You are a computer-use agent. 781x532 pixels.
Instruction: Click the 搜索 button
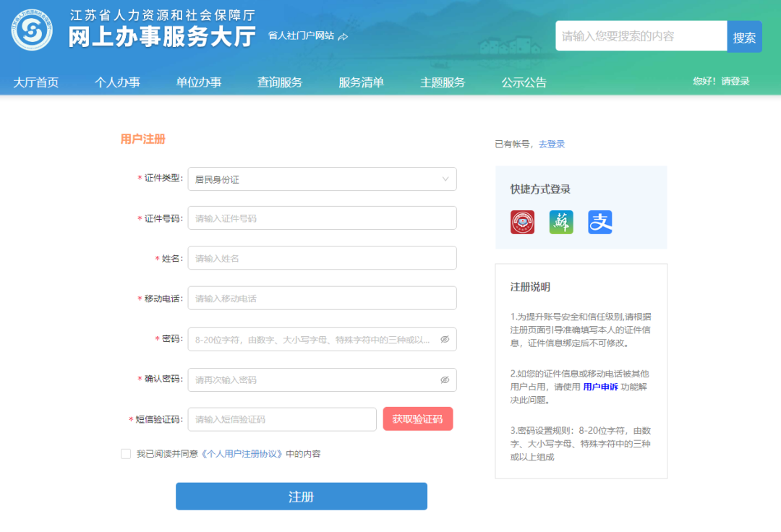tap(744, 36)
